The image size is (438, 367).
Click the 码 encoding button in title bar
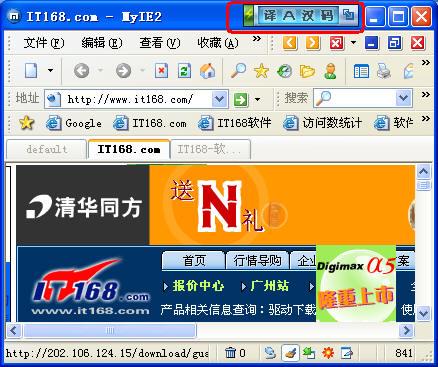(x=327, y=15)
